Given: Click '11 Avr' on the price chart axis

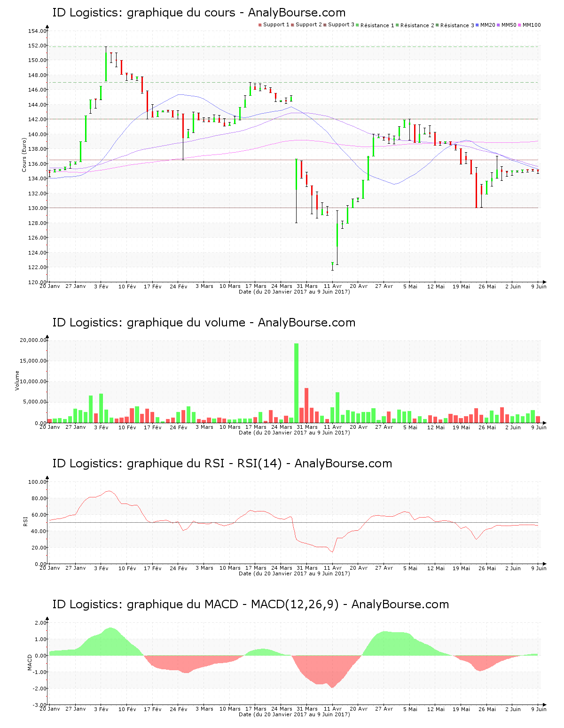Looking at the screenshot, I should coord(333,287).
